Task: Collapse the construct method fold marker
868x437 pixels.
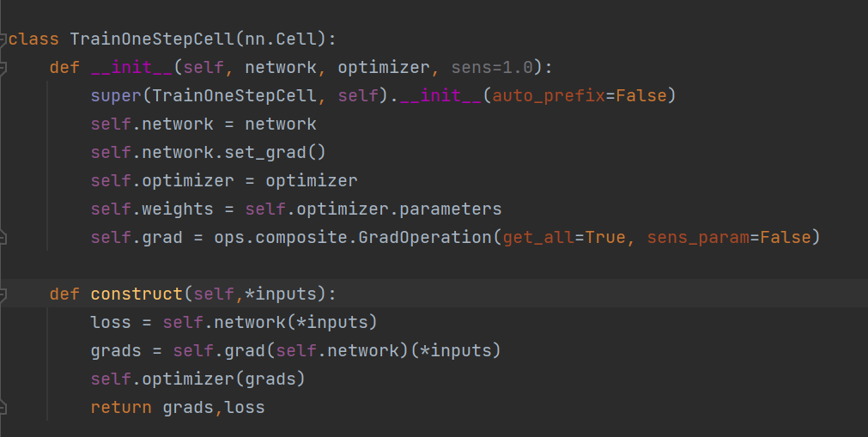Action: pyautogui.click(x=3, y=294)
